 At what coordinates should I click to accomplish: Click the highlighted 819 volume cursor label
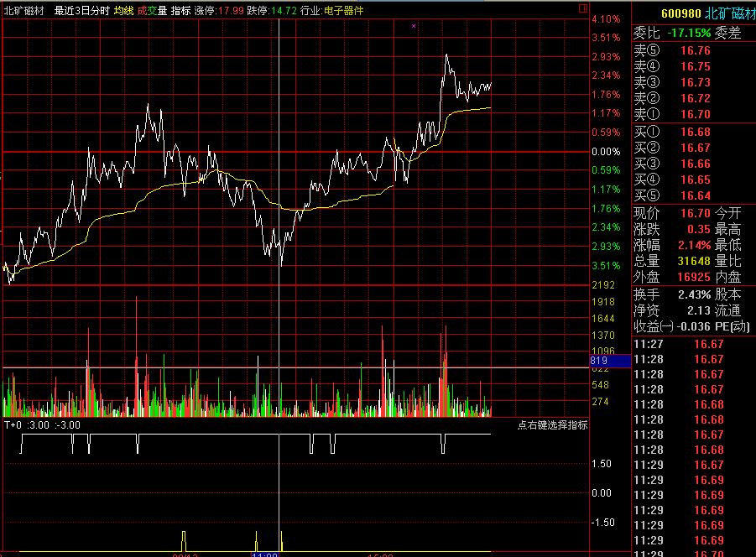(x=610, y=361)
